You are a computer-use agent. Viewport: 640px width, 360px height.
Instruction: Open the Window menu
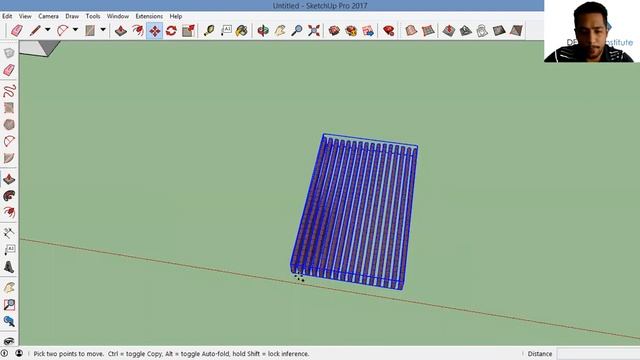(118, 16)
